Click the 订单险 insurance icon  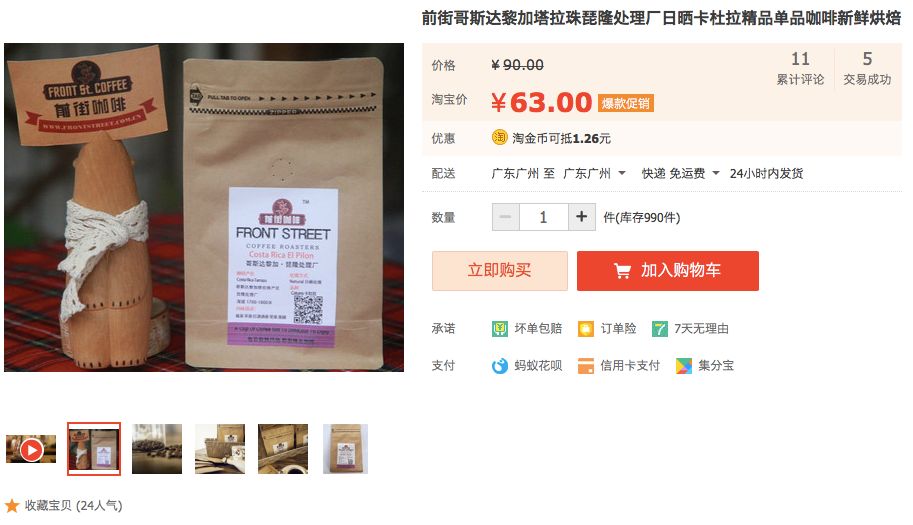click(x=585, y=329)
